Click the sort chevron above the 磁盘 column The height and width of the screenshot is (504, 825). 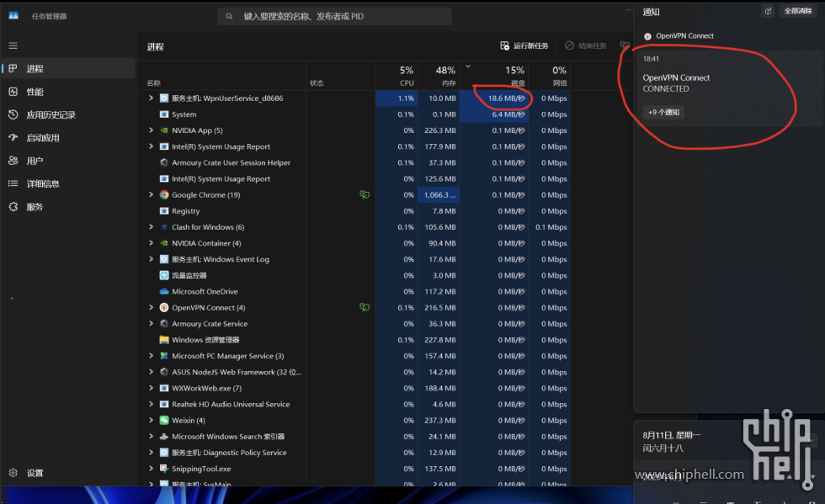[468, 66]
